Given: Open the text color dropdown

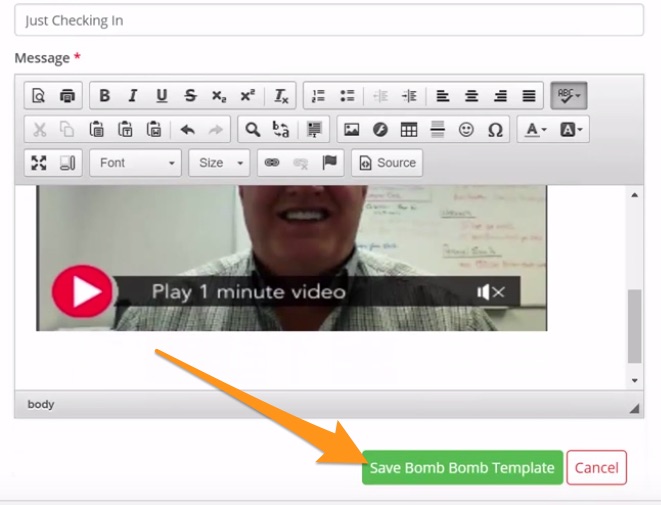Looking at the screenshot, I should [x=536, y=129].
